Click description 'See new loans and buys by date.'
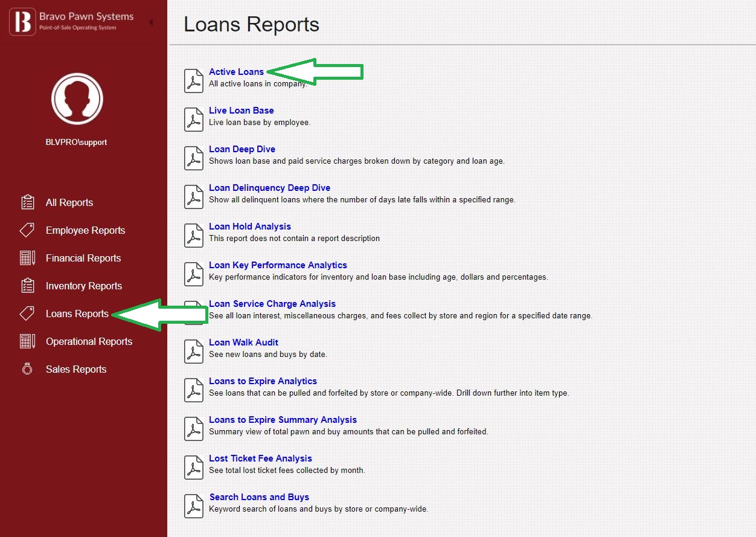The width and height of the screenshot is (756, 537). click(x=268, y=355)
